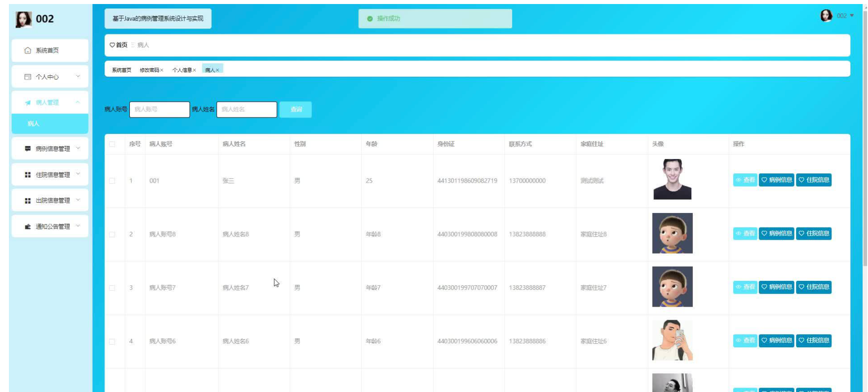This screenshot has height=392, width=868.
Task: Close the 个人信息 tab
Action: [x=194, y=70]
